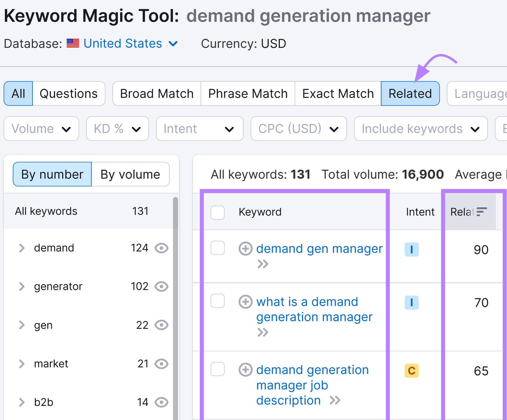Click double-arrow icon under 'demand gen manager'
The image size is (507, 420).
click(263, 264)
